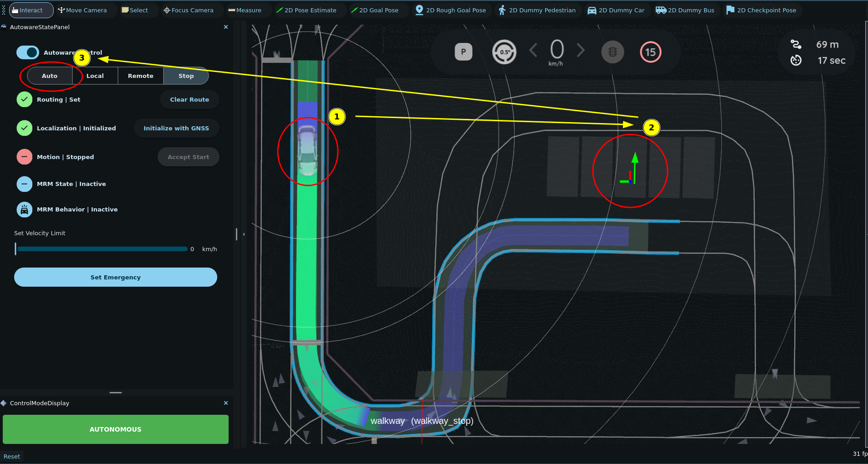The height and width of the screenshot is (464, 868).
Task: Click the Set Velocity Limit slider
Action: pyautogui.click(x=102, y=249)
